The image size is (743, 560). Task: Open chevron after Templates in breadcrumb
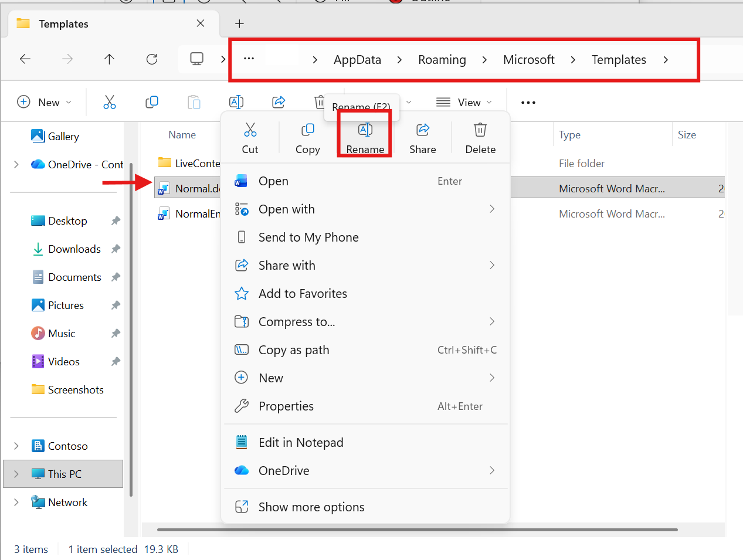[x=666, y=60]
